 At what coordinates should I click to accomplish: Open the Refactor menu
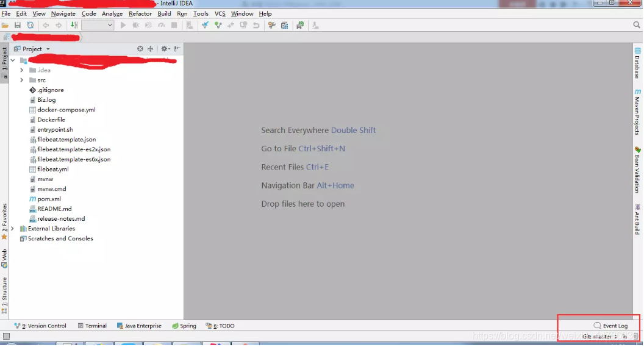point(140,13)
